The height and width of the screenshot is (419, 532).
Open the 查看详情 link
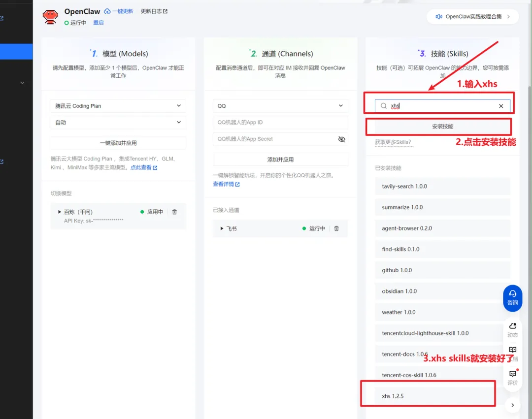pos(226,184)
